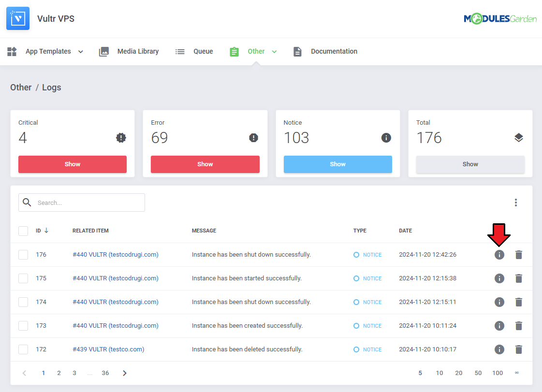Open info details for log 174

pyautogui.click(x=499, y=302)
